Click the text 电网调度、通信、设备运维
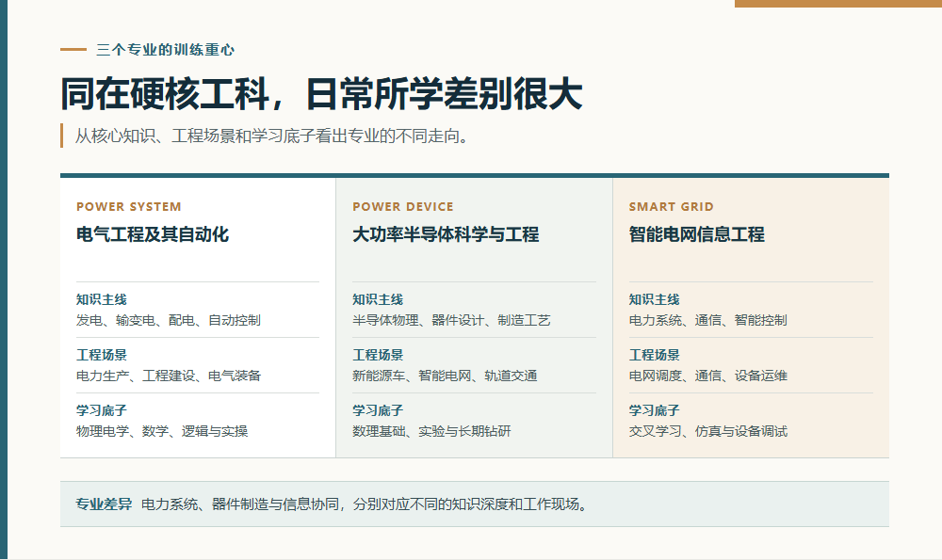This screenshot has height=560, width=942. pos(707,376)
